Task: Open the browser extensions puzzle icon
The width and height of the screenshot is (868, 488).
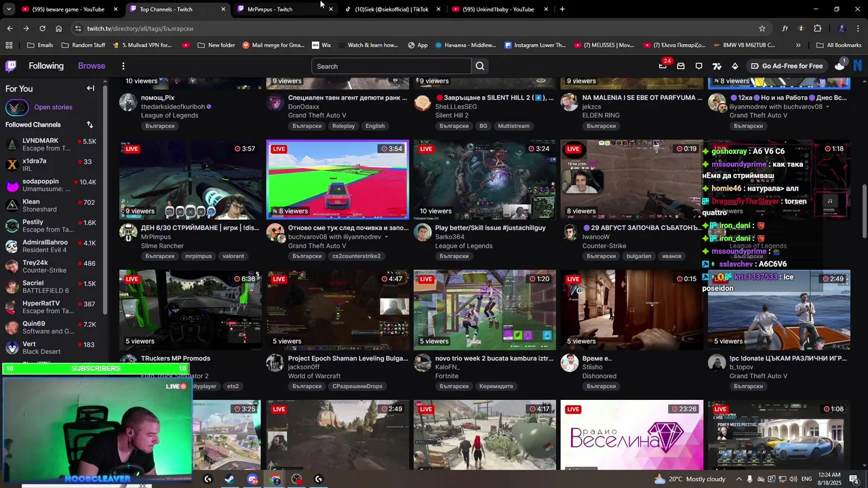Action: (x=817, y=28)
